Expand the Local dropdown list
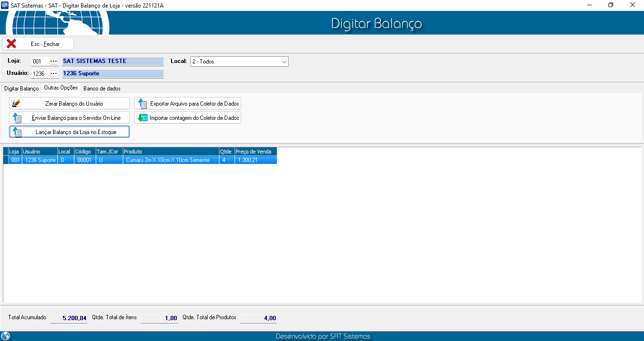 point(284,62)
